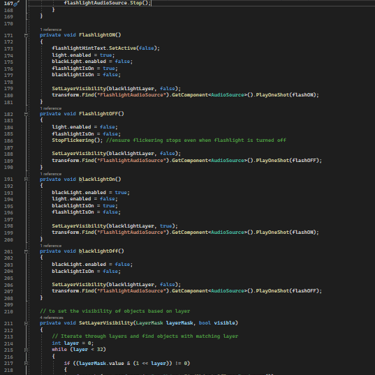This screenshot has height=375, width=375.
Task: Click 'while (layer < 32)' on line 215
Action: [x=79, y=350]
